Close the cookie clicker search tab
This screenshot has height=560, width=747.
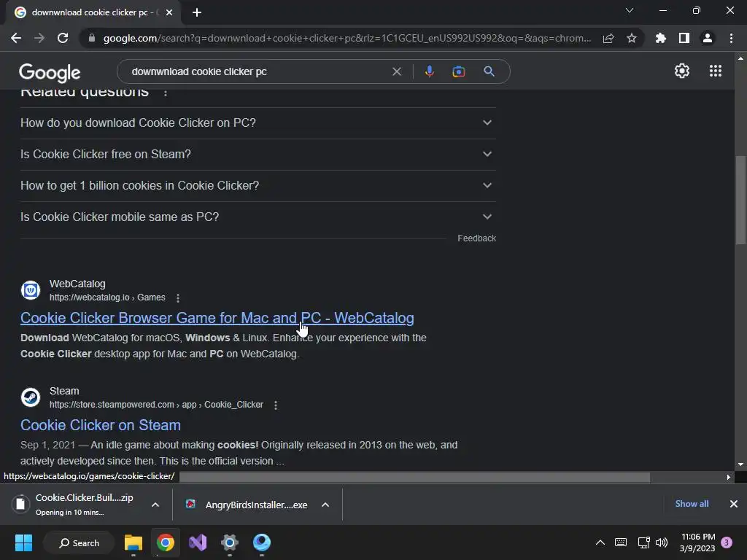click(x=169, y=12)
